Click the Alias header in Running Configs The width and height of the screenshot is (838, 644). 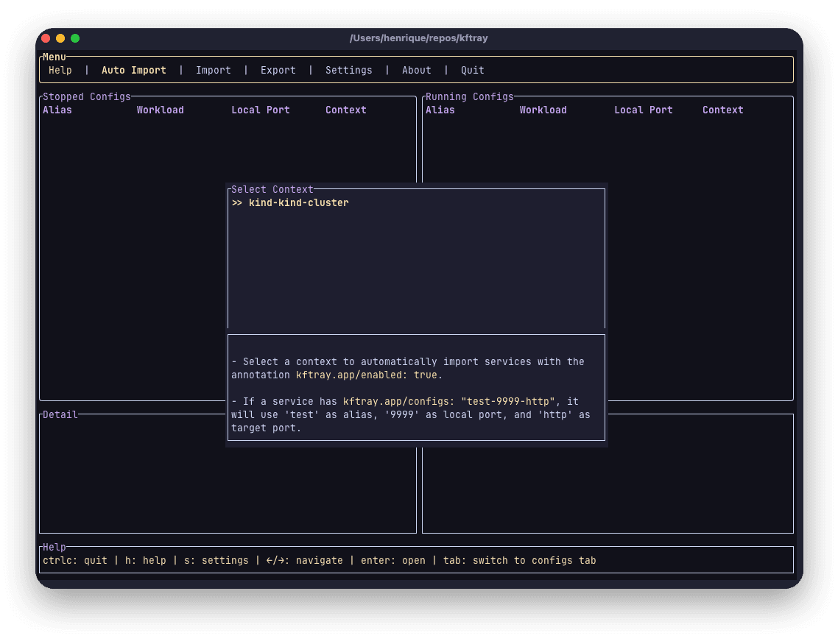(440, 110)
